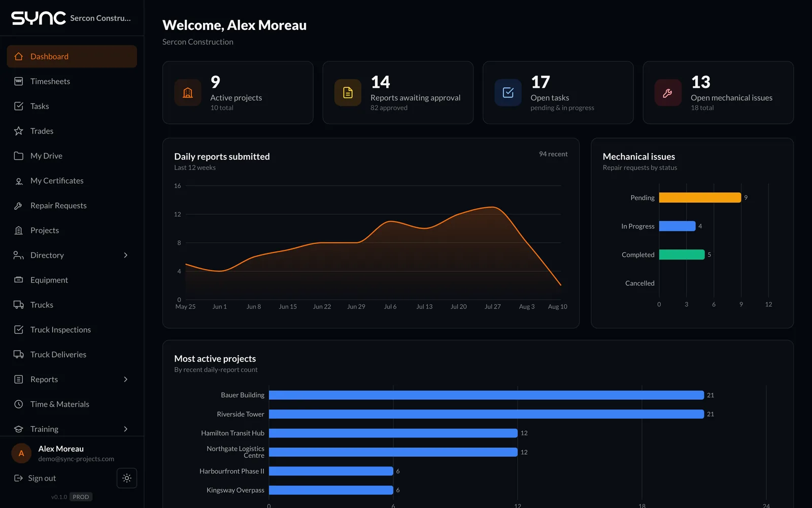Click the My Drive folder icon
The image size is (812, 508).
[x=19, y=156]
